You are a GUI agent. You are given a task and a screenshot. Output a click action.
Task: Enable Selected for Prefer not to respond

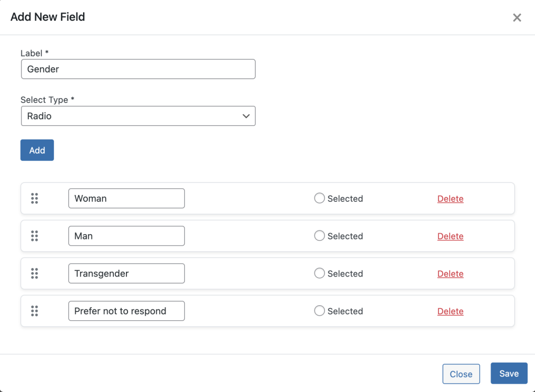[319, 311]
